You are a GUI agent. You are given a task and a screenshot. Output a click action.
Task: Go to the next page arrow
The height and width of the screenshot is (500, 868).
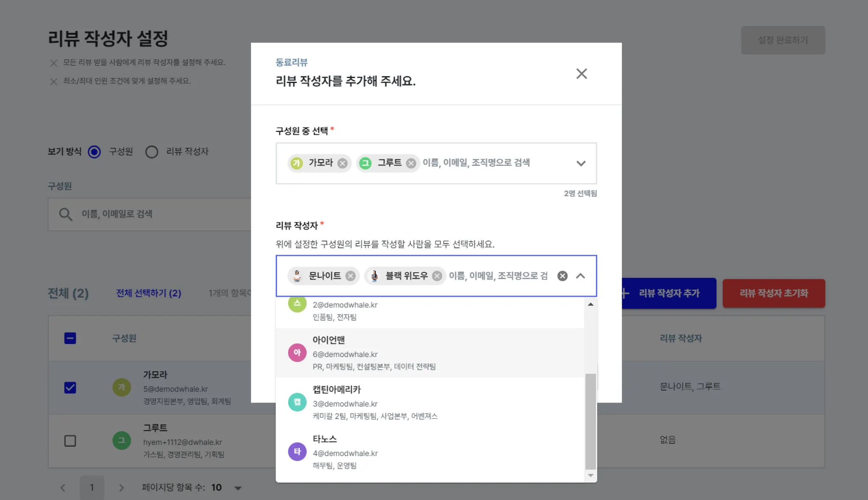pos(121,488)
